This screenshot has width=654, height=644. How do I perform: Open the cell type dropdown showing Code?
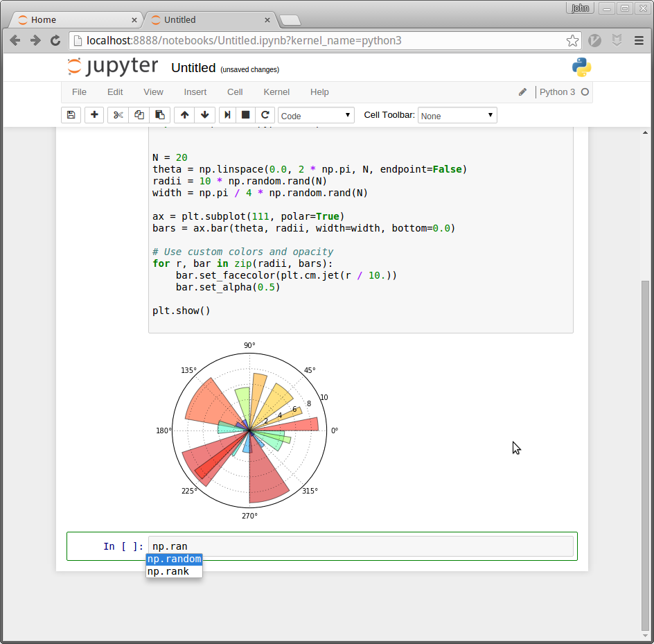click(316, 116)
